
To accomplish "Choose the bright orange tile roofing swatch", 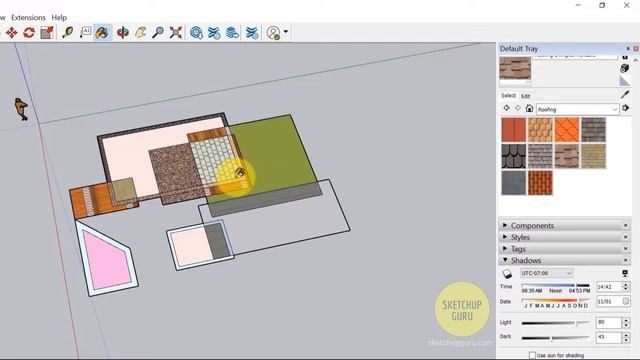I will 567,130.
